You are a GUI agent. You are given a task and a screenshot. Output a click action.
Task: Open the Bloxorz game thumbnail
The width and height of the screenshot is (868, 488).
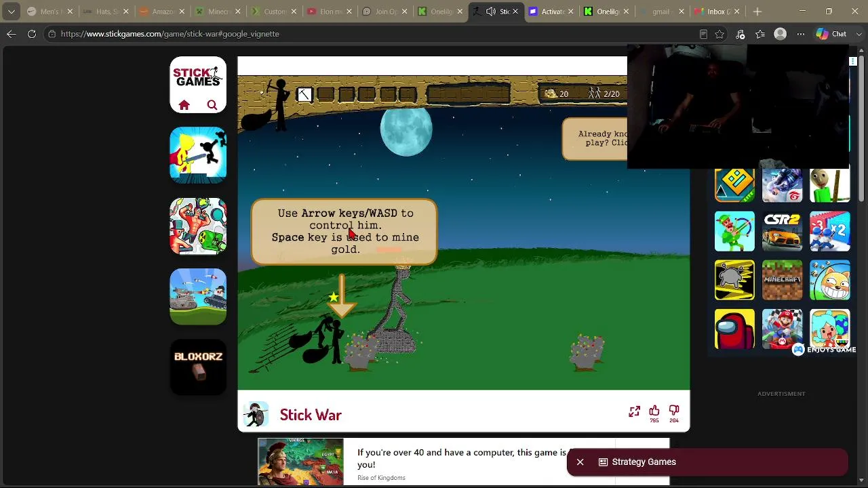coord(198,367)
